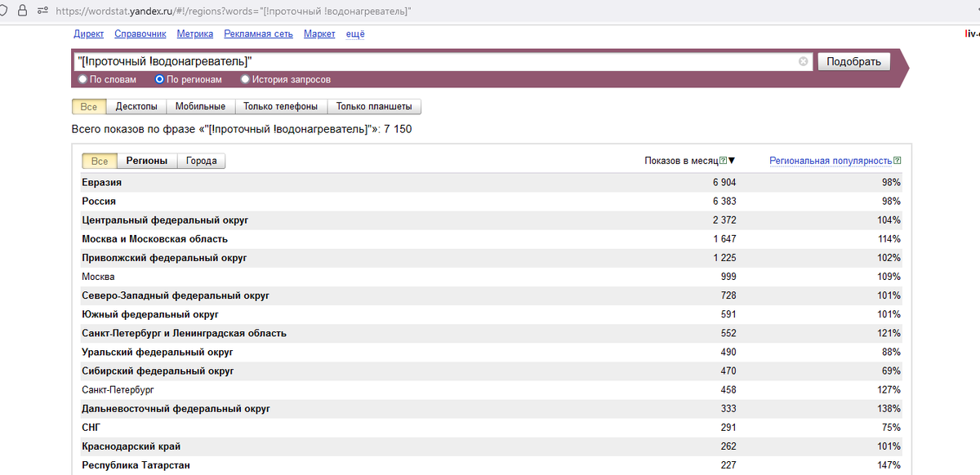Click the 147% popularity value
The image size is (980, 475).
tap(890, 465)
